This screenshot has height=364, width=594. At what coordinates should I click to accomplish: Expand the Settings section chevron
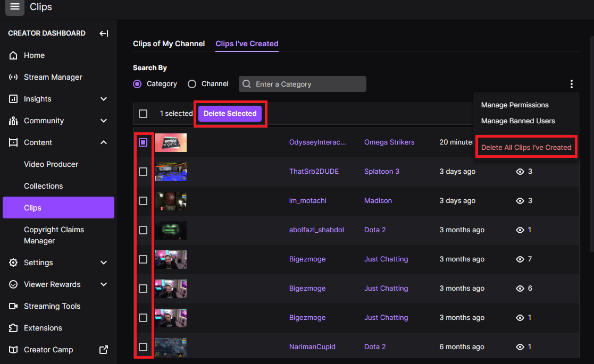[104, 263]
